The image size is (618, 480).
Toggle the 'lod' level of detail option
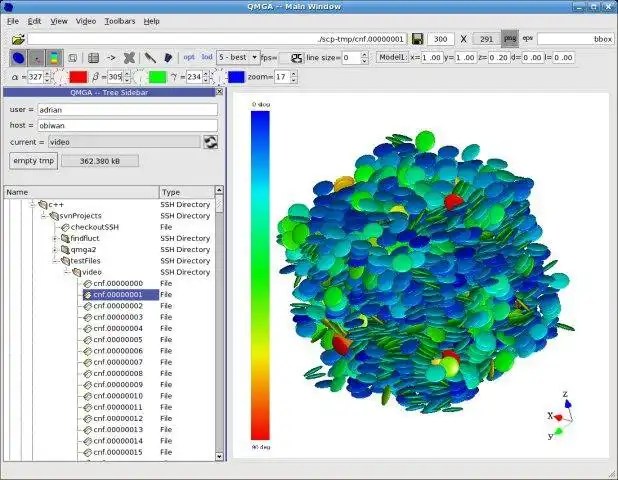(207, 57)
